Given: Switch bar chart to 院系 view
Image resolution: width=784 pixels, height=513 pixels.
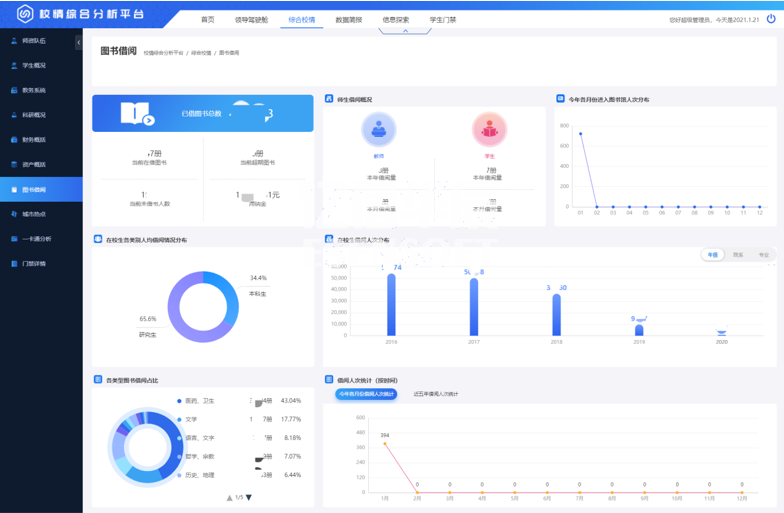Looking at the screenshot, I should point(738,255).
